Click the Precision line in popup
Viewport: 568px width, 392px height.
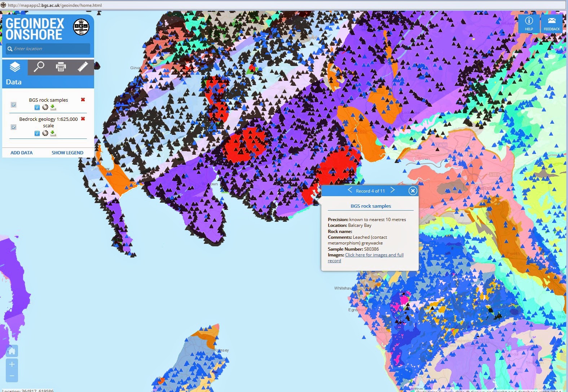tap(367, 219)
